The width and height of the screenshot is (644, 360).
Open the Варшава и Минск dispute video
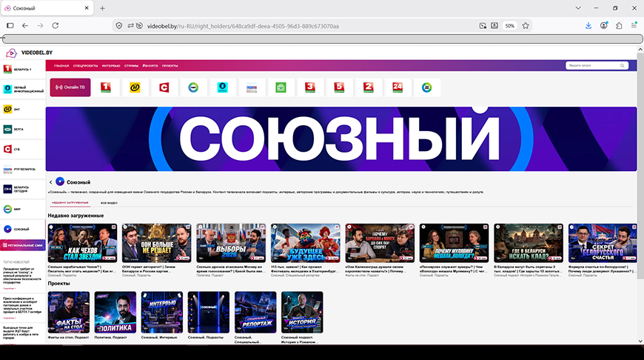(380, 243)
